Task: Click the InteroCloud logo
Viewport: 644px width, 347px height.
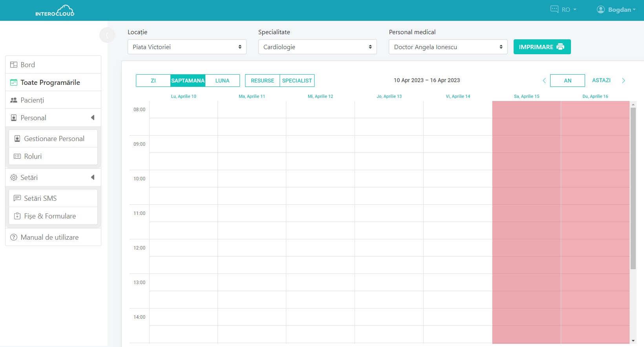Action: tap(55, 11)
